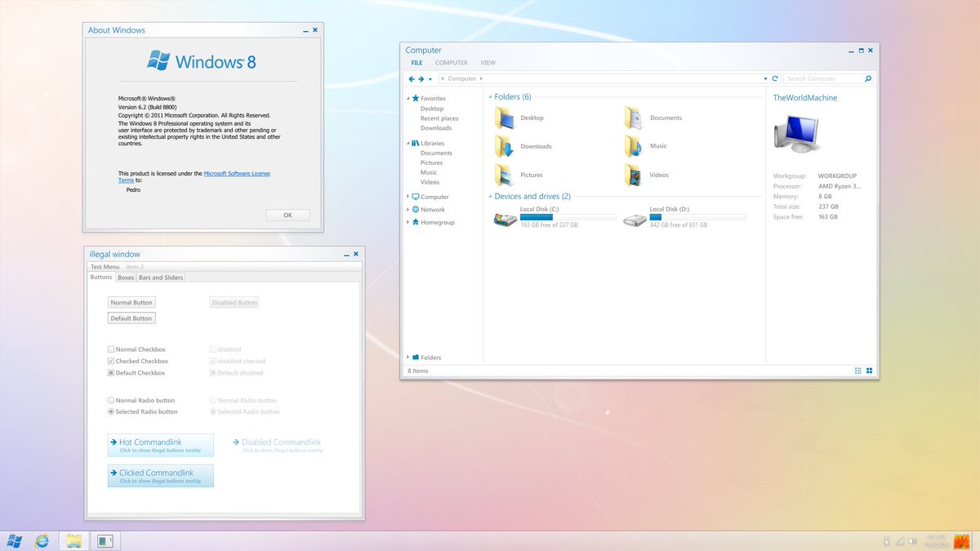
Task: Click the Libraries icon in navigation pane
Action: [x=416, y=143]
